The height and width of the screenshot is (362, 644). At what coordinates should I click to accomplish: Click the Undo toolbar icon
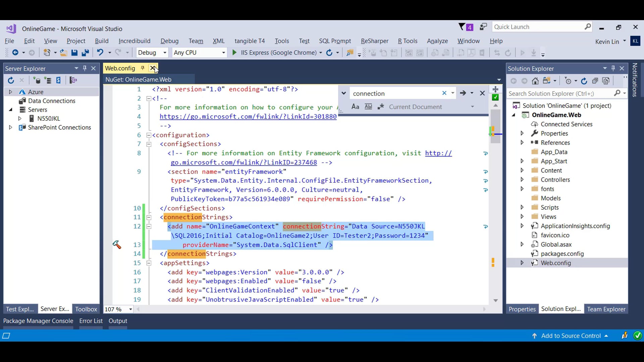click(x=100, y=53)
